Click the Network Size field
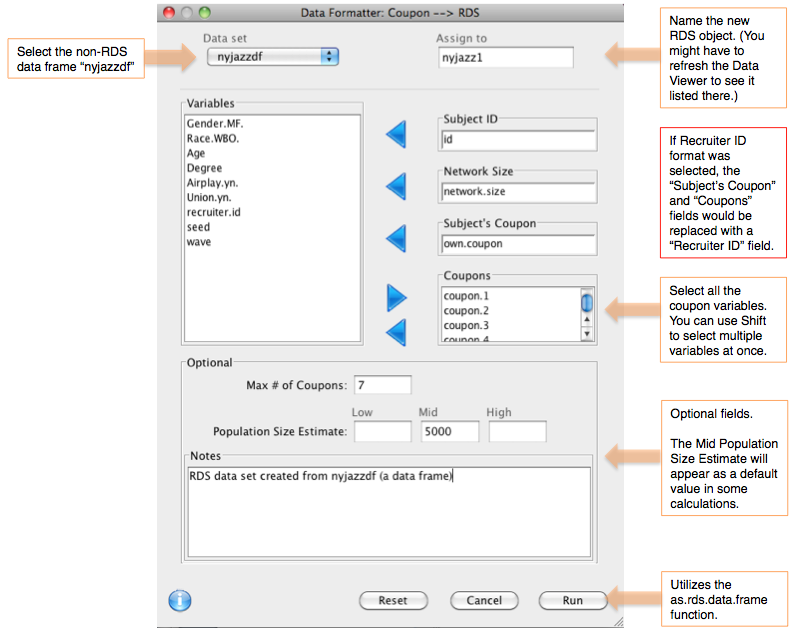Screen dimensions: 799x629 (x=518, y=192)
